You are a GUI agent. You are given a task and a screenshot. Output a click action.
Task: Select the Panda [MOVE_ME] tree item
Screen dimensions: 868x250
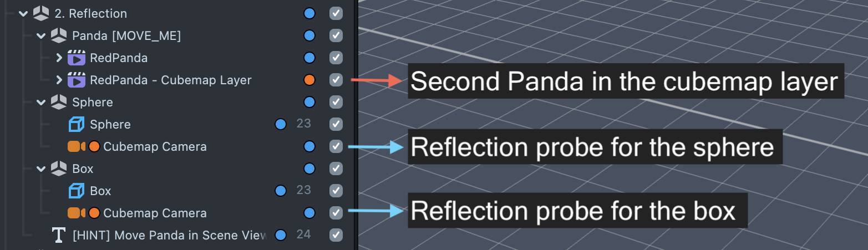click(126, 35)
